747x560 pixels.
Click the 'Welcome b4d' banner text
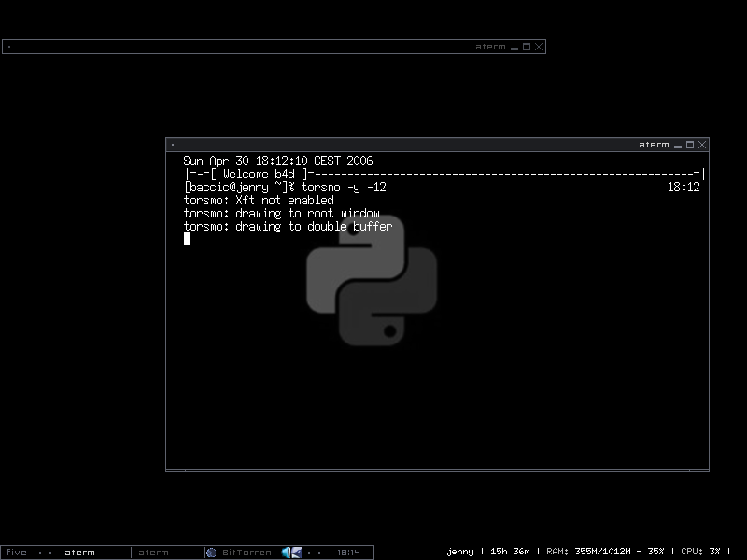click(259, 175)
